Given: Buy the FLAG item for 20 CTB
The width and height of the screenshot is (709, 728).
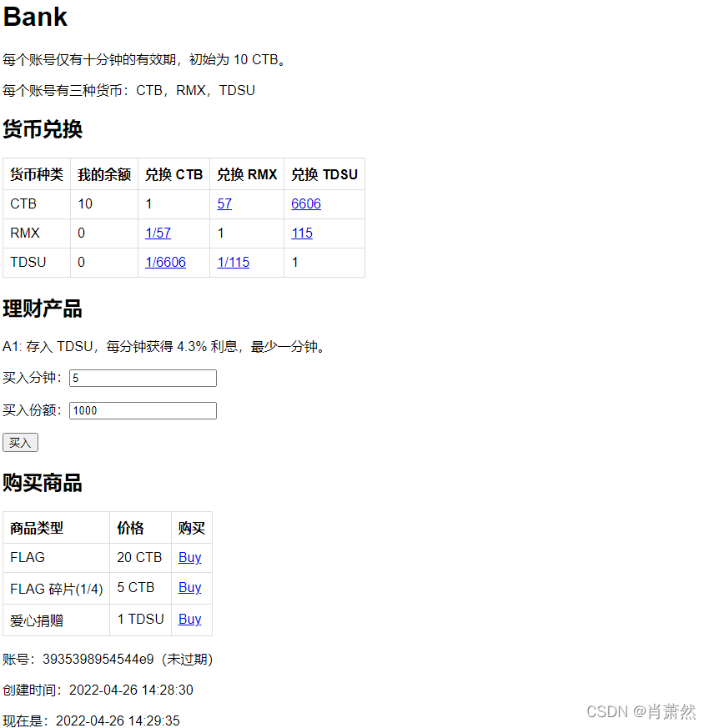Looking at the screenshot, I should click(x=190, y=557).
